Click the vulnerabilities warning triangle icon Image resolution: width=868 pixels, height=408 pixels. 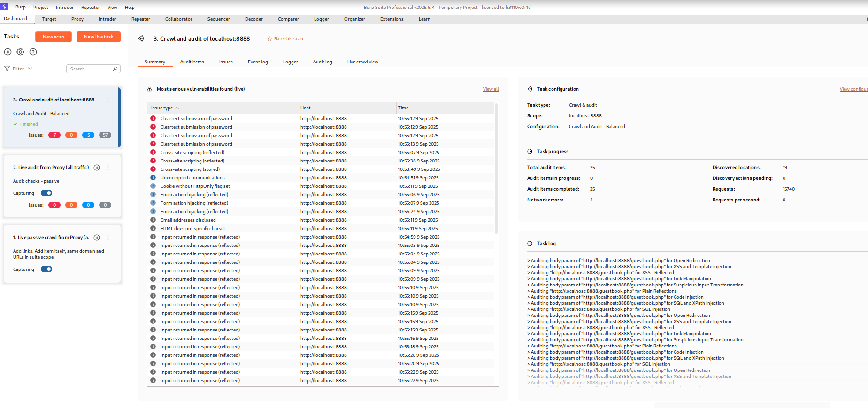point(150,89)
